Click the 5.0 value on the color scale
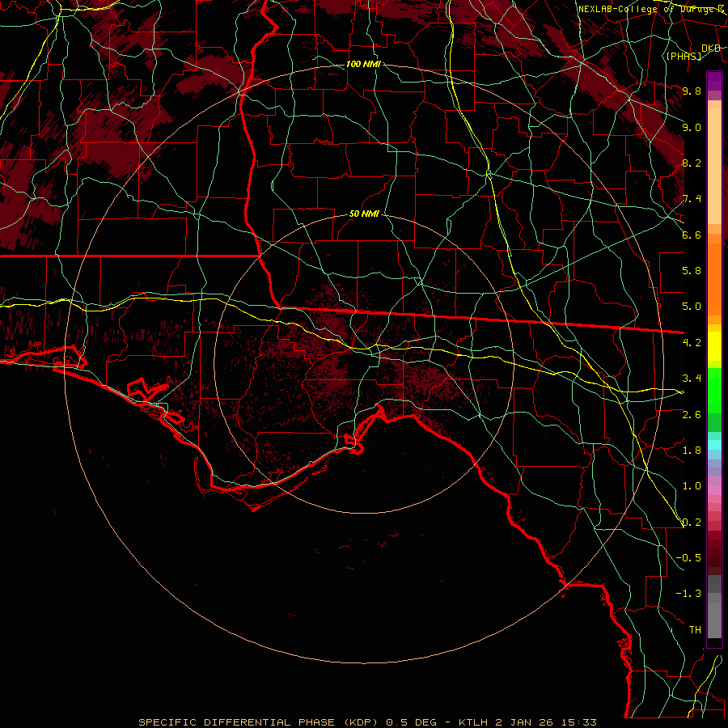The height and width of the screenshot is (728, 728). (x=692, y=307)
